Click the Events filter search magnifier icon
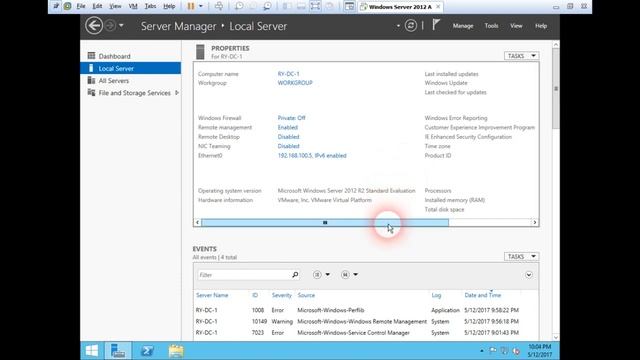640x360 pixels. [295, 275]
